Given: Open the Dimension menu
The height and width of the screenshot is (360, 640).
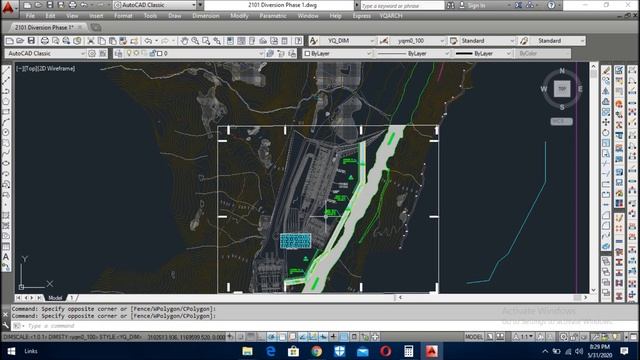Looking at the screenshot, I should pyautogui.click(x=206, y=16).
